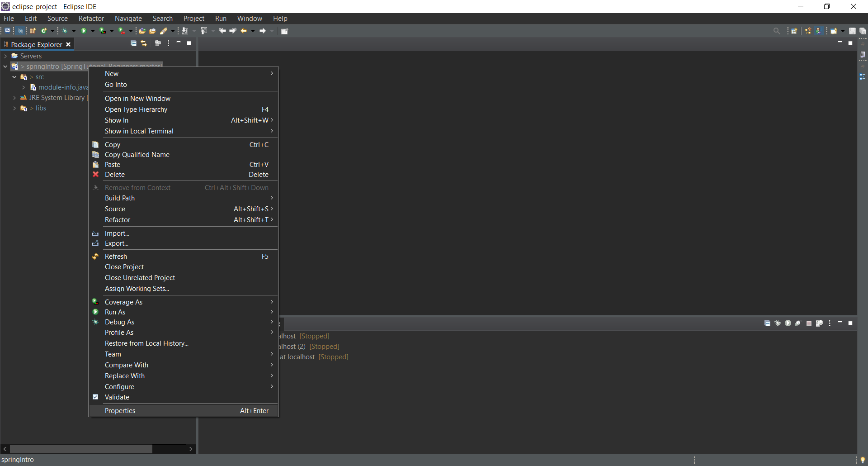The height and width of the screenshot is (466, 868).
Task: Open the New Java Class dropdown arrow
Action: (x=52, y=31)
